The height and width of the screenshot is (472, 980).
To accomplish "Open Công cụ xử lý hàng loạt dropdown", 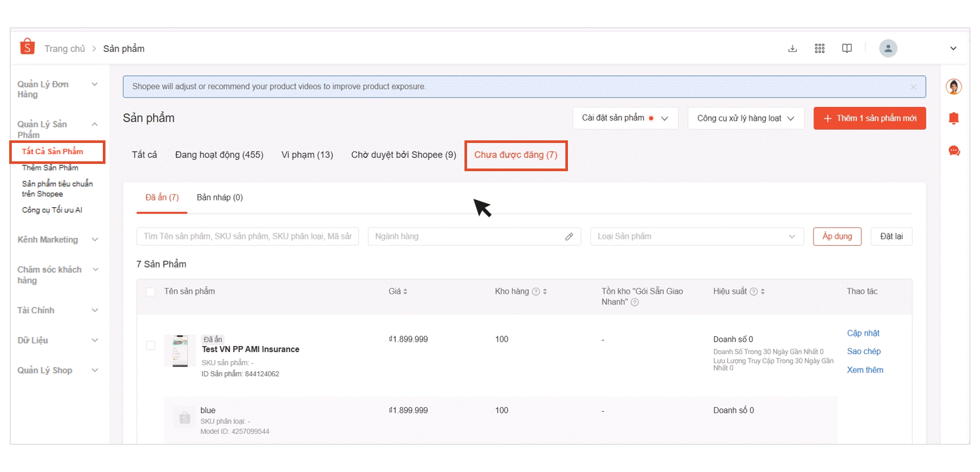I will tap(745, 118).
